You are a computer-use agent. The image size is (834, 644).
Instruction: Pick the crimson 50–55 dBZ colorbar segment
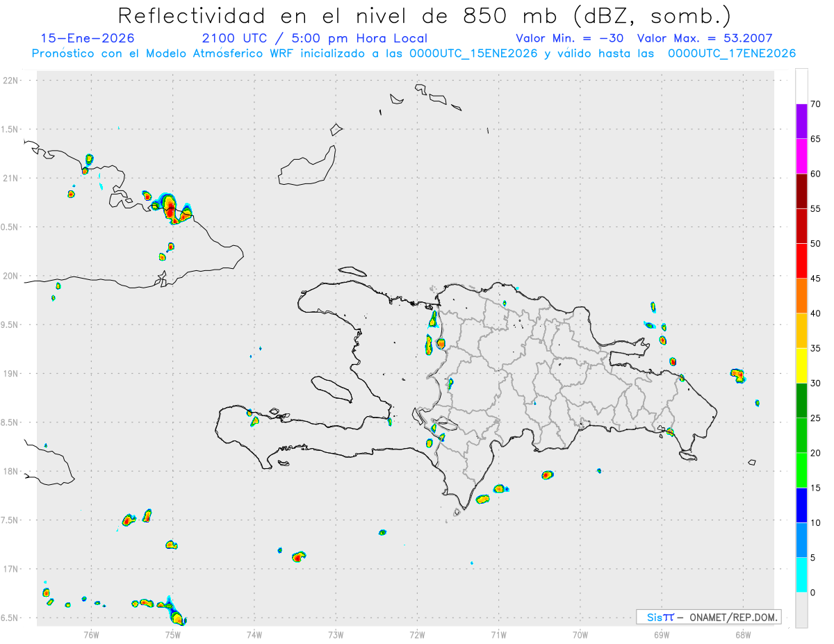click(x=801, y=226)
